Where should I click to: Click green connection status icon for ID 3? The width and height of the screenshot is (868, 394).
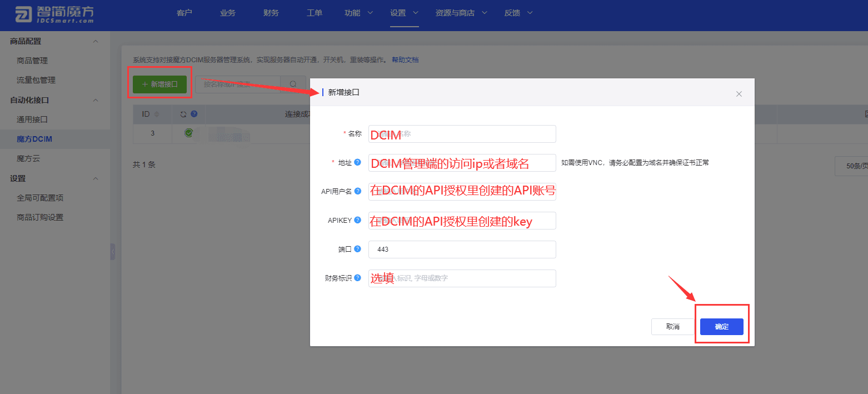[x=189, y=133]
